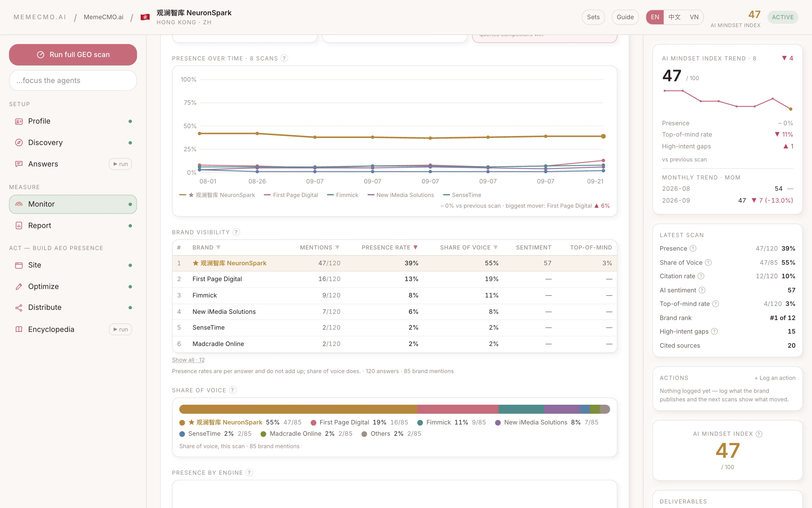
Task: Click the Site window icon
Action: (19, 265)
